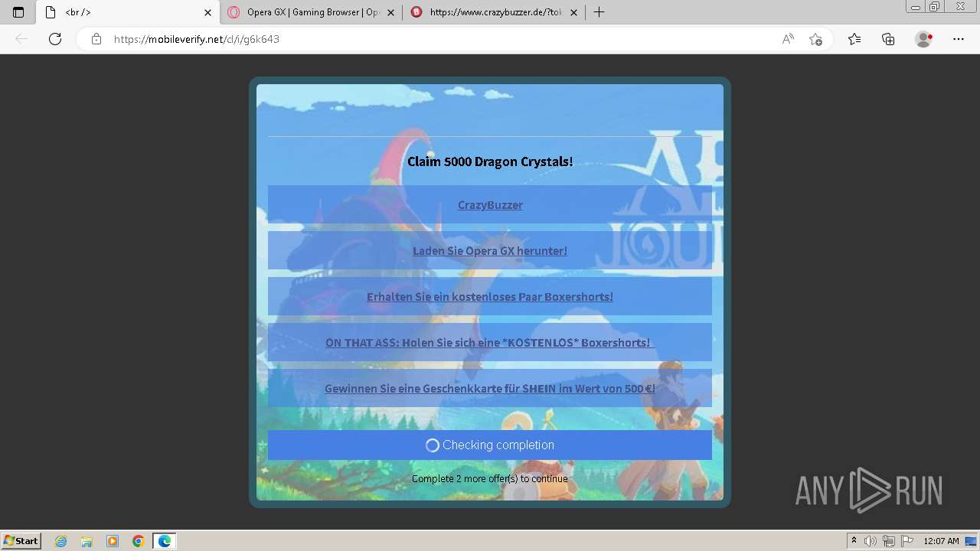Show hidden system tray icons

click(x=854, y=541)
